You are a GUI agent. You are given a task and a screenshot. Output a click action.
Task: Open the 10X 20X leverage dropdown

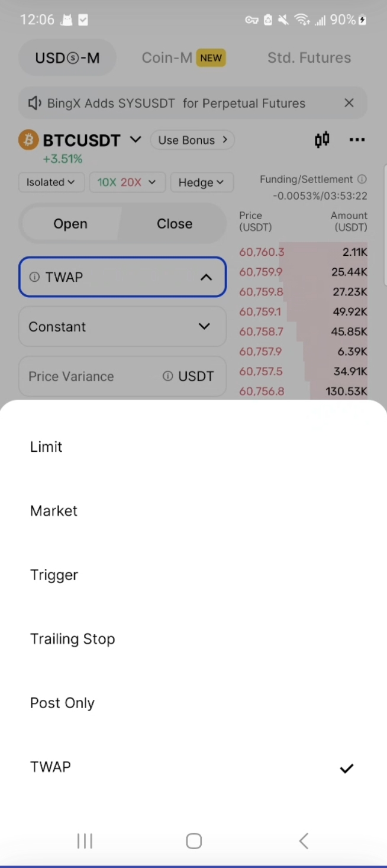pyautogui.click(x=127, y=182)
